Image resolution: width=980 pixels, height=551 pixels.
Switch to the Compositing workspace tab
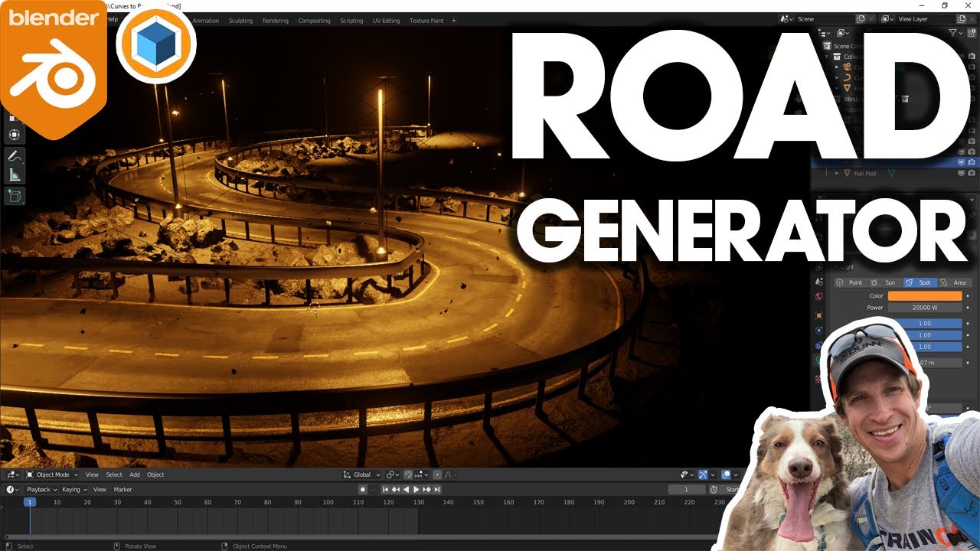[x=314, y=21]
